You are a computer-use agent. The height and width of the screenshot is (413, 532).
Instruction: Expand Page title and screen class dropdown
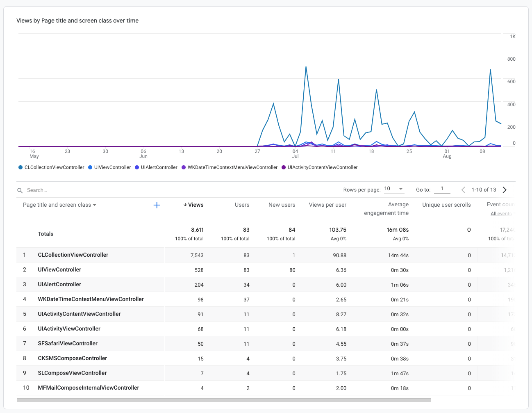coord(59,205)
